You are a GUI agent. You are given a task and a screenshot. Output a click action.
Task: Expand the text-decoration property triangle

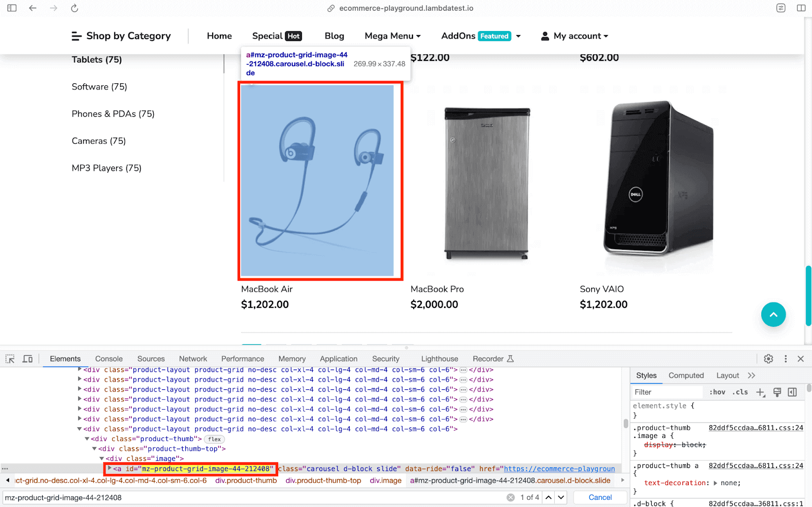(715, 483)
